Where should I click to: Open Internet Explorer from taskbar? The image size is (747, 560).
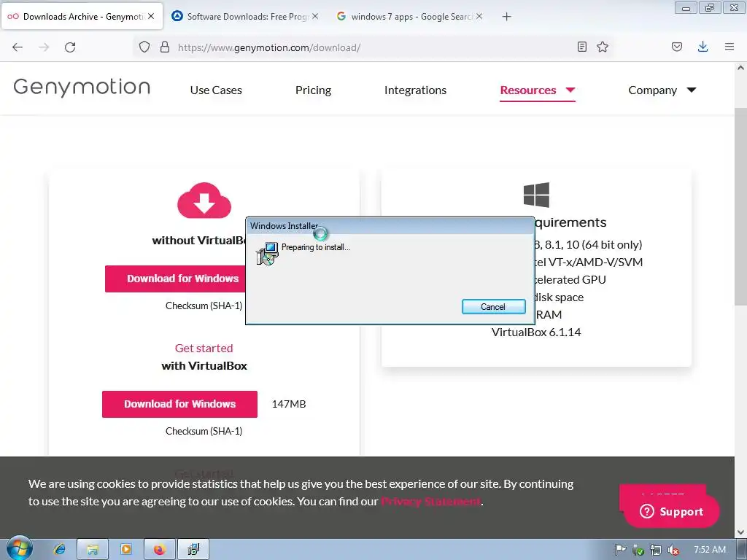60,550
